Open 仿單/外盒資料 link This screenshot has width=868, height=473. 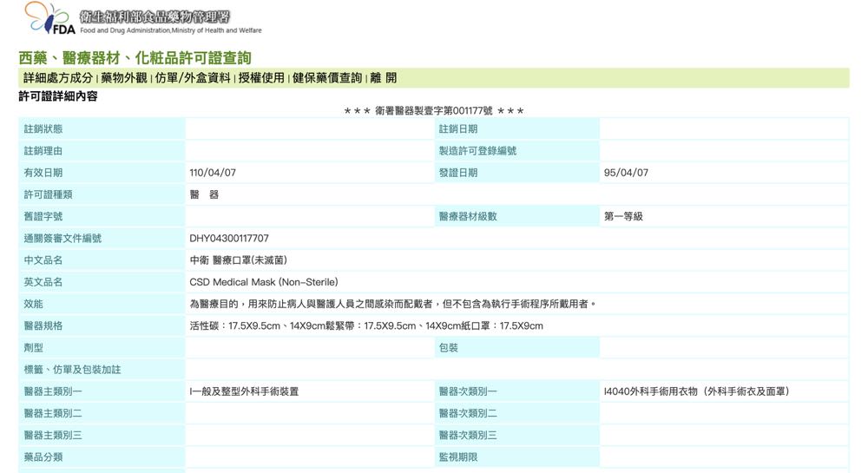click(x=193, y=78)
